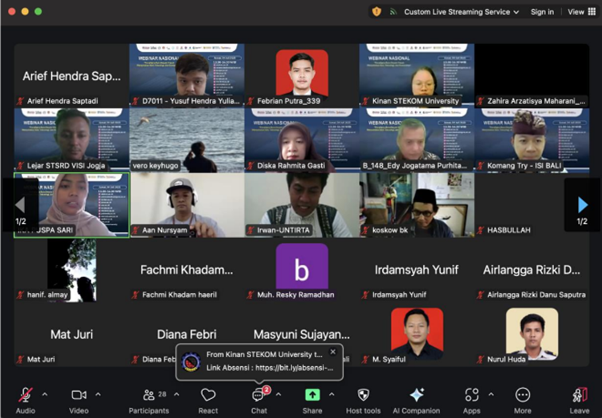The image size is (602, 418).
Task: Select Kinan STEKOM University's video tile
Action: [x=417, y=75]
